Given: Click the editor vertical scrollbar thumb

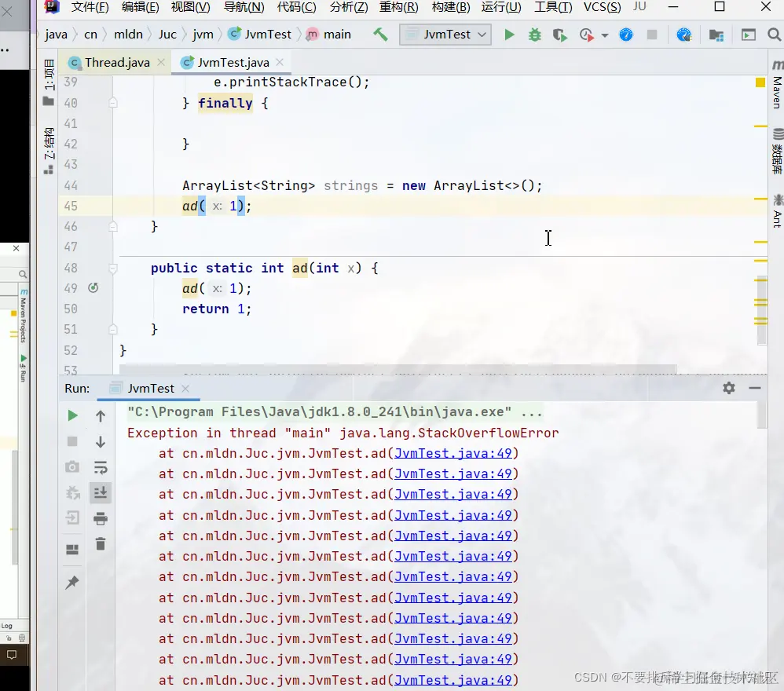Looking at the screenshot, I should click(761, 310).
